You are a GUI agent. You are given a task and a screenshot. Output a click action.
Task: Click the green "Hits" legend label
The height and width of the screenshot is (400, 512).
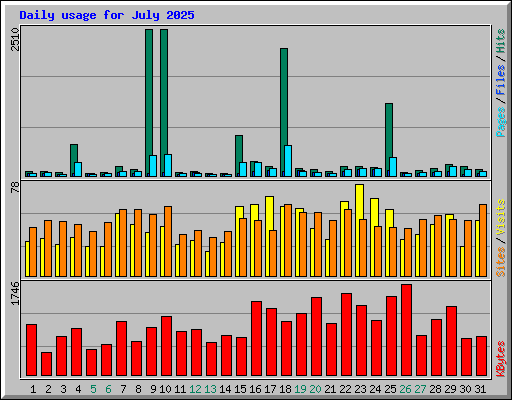click(501, 41)
